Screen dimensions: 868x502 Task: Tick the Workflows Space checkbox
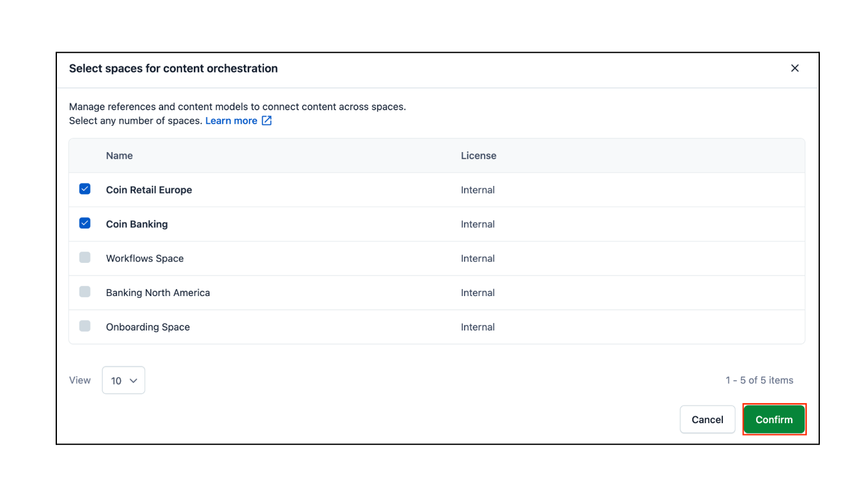pyautogui.click(x=85, y=257)
